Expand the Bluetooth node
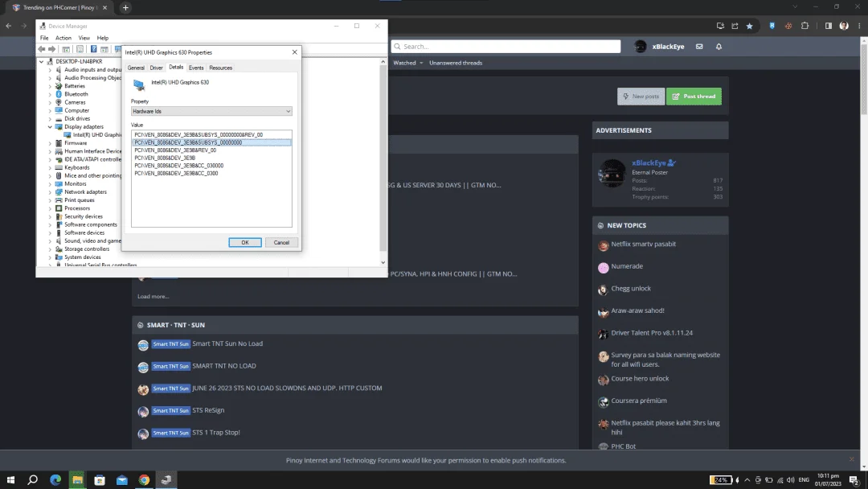Screen dimensions: 868x489 pyautogui.click(x=50, y=94)
